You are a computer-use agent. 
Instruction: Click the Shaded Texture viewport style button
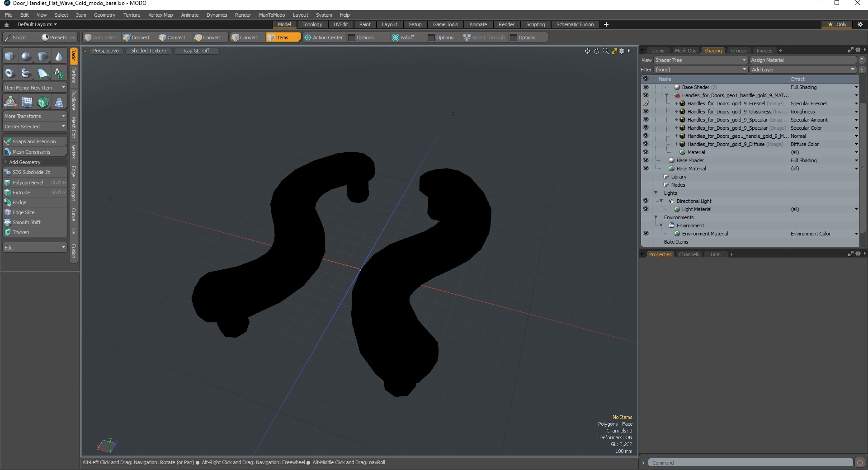coord(149,51)
